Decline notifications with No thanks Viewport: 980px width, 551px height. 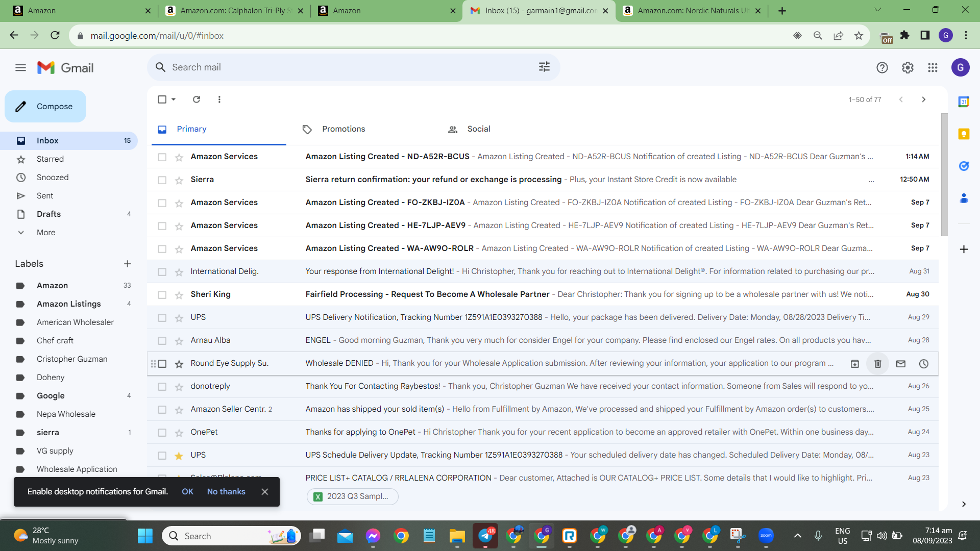[x=226, y=492]
